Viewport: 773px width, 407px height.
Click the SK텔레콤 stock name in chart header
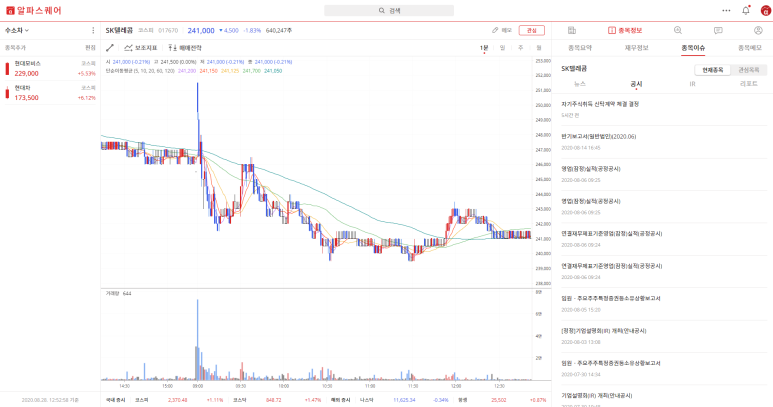(119, 31)
